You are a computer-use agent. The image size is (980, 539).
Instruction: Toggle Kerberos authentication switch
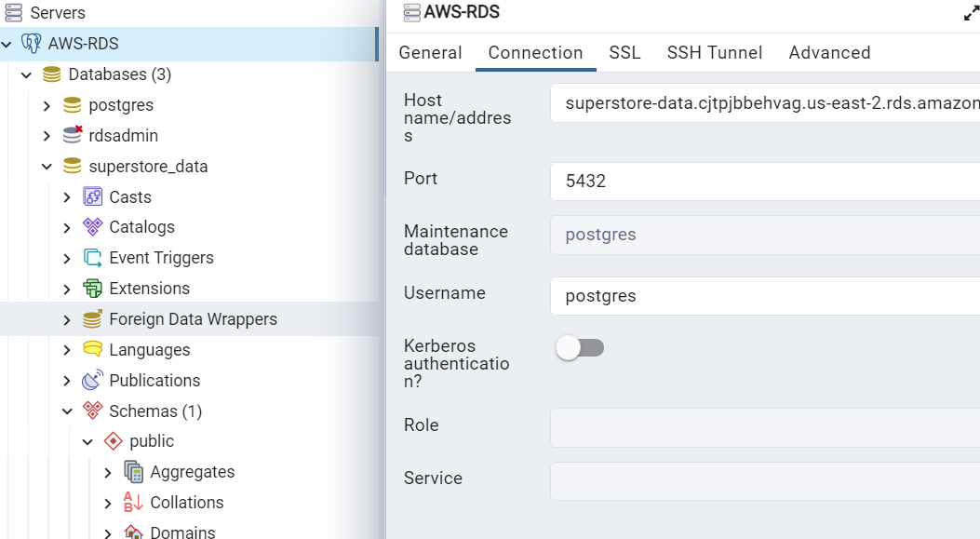[x=580, y=348]
